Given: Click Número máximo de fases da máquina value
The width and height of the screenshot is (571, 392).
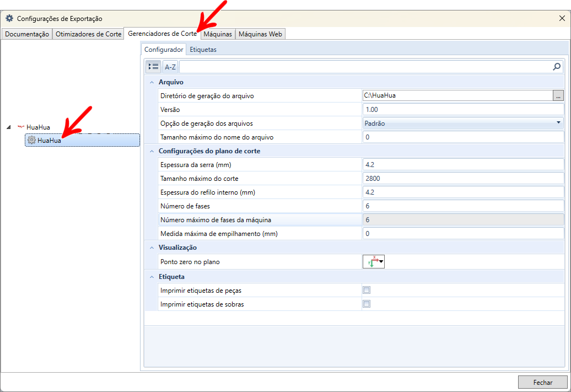Looking at the screenshot, I should pos(463,220).
